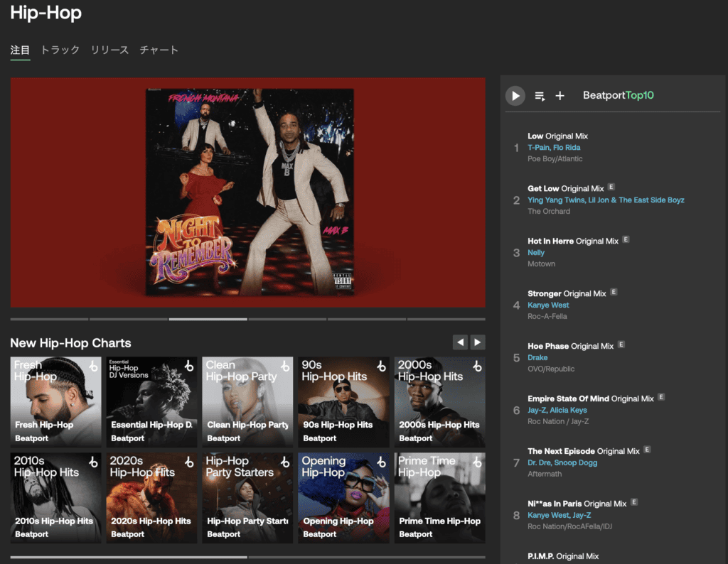Screen dimensions: 728x564
Task: Open the Hip-Hop Party Starters chart cover
Action: [x=247, y=498]
